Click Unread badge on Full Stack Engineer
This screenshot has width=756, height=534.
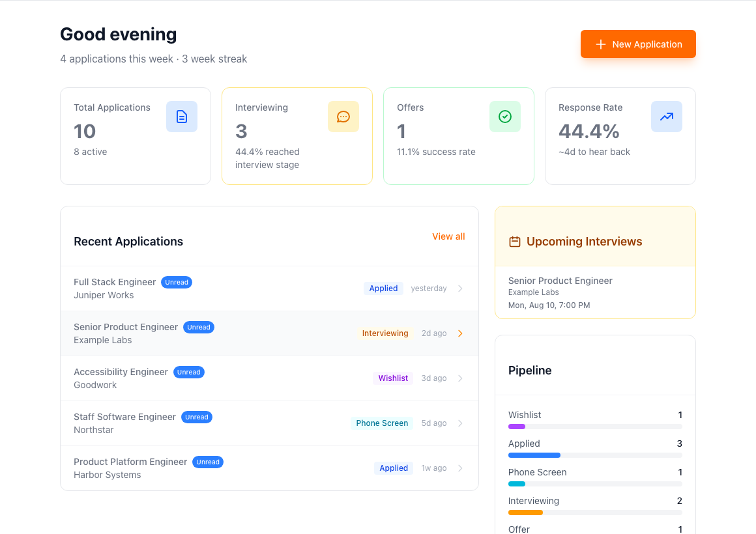[x=177, y=283]
